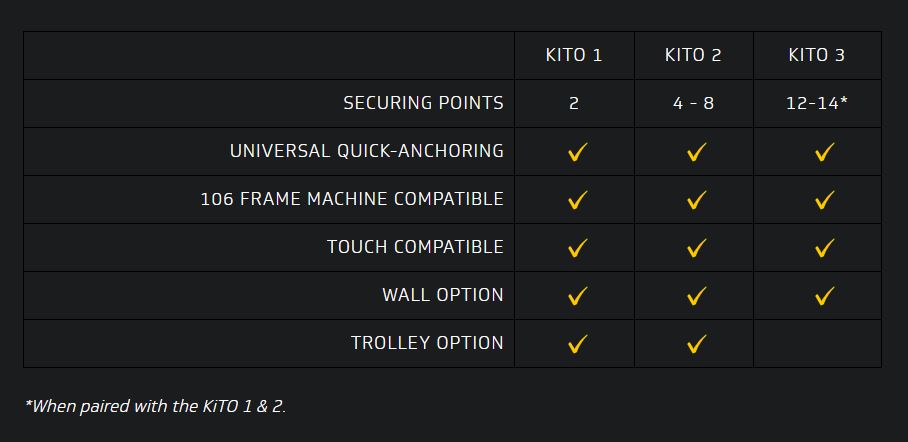The height and width of the screenshot is (442, 908).
Task: Select the KITO 2 column header
Action: point(693,55)
